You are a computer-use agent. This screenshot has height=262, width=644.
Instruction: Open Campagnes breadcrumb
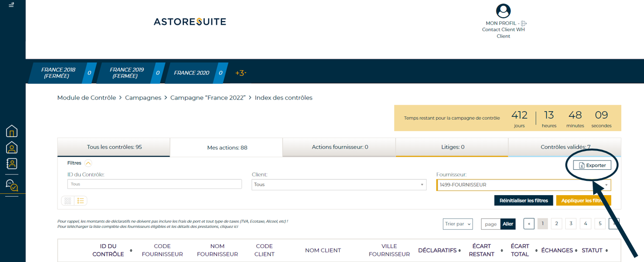143,98
